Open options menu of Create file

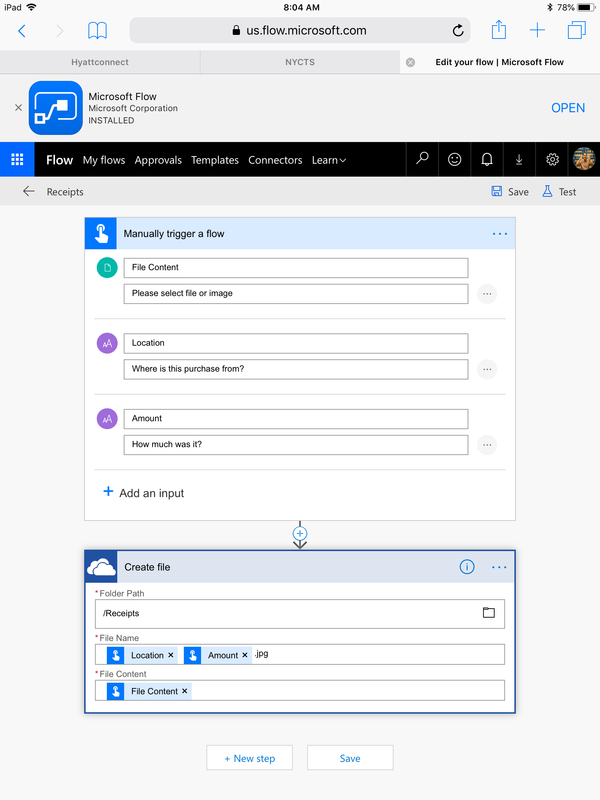point(499,567)
